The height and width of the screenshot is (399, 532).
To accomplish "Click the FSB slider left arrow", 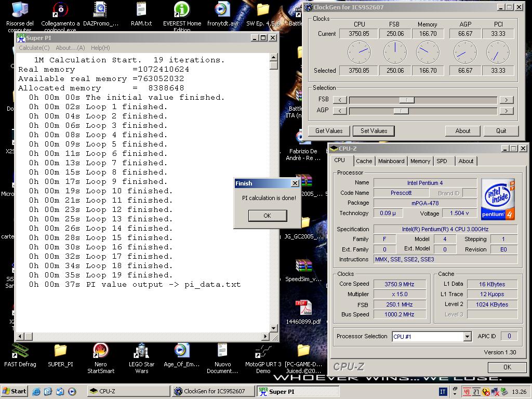I will pyautogui.click(x=340, y=100).
